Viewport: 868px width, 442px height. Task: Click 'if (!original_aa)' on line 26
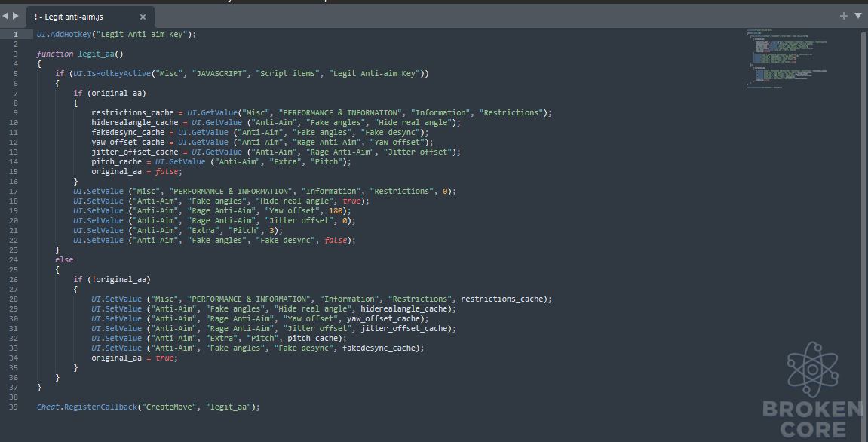(x=112, y=280)
